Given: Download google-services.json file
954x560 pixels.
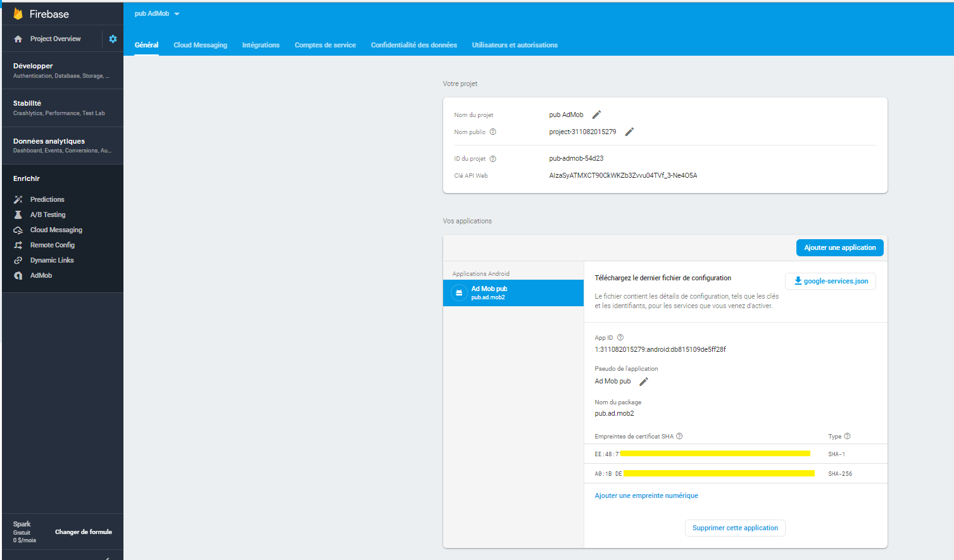Looking at the screenshot, I should [x=831, y=281].
